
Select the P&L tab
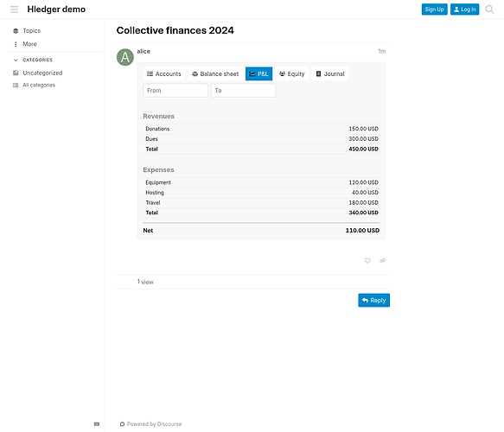[x=258, y=74]
